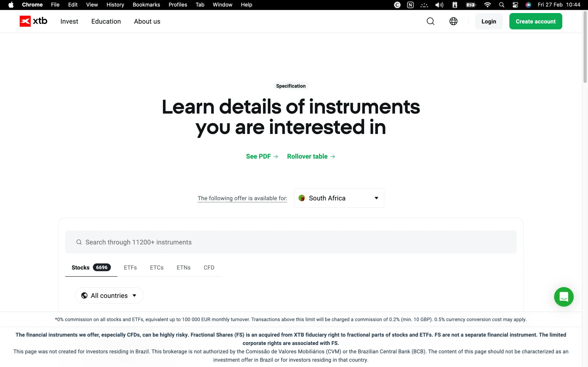Viewport: 588px width, 367px height.
Task: Expand the All countries filter
Action: click(x=109, y=295)
